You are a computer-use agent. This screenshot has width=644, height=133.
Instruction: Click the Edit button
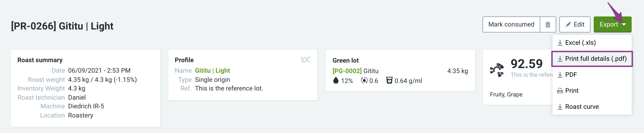point(575,24)
